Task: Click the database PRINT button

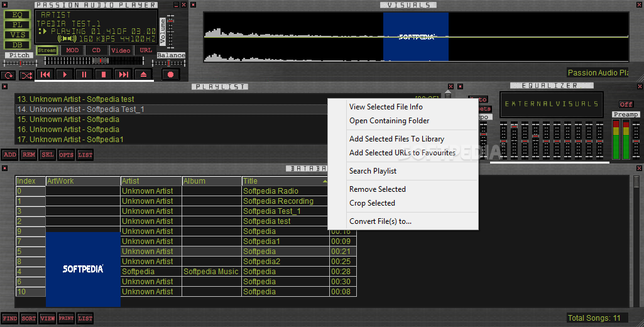Action: pyautogui.click(x=66, y=318)
